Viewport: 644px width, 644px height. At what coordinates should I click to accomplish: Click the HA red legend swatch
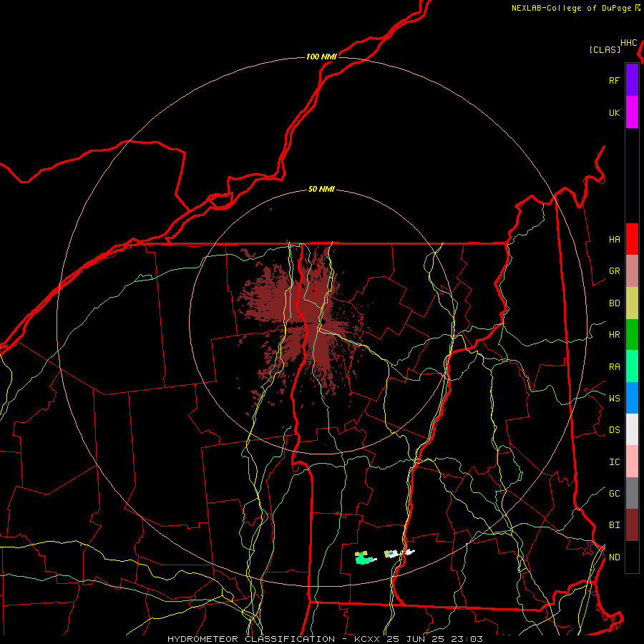pos(632,239)
